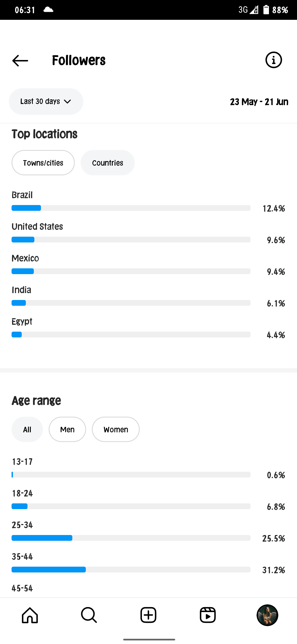Select the All age filter
This screenshot has width=297, height=644.
[x=27, y=429]
